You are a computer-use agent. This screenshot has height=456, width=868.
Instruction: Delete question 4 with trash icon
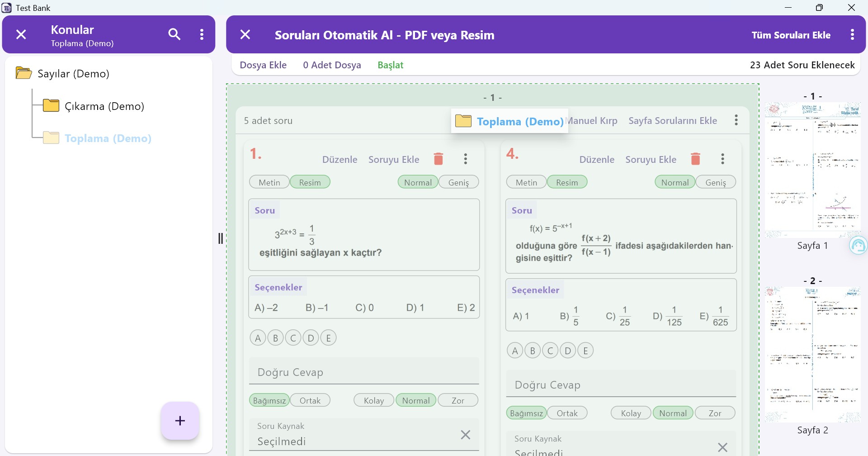click(x=695, y=159)
